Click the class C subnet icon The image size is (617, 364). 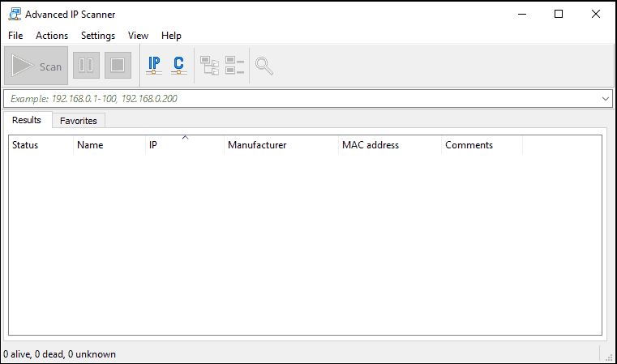178,66
